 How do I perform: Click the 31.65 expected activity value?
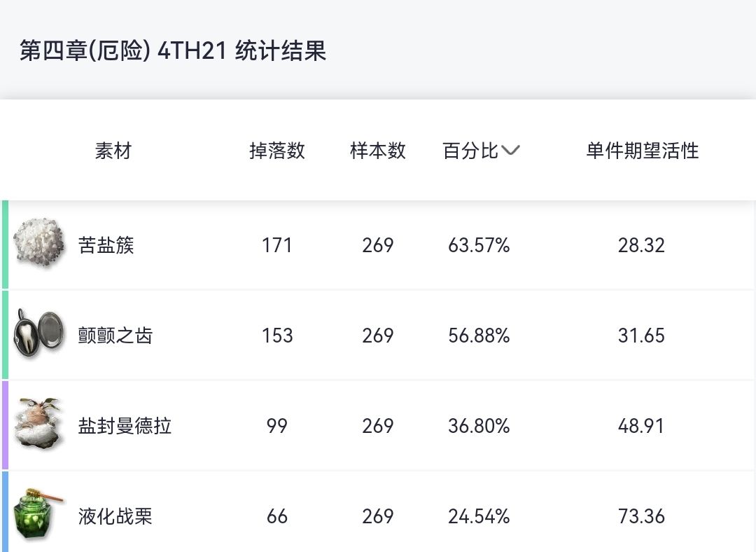coord(641,336)
